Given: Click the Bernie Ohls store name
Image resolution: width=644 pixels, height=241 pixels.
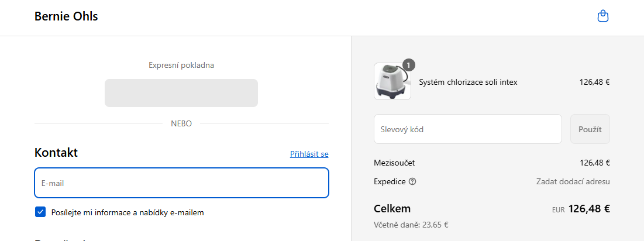Looking at the screenshot, I should point(66,16).
